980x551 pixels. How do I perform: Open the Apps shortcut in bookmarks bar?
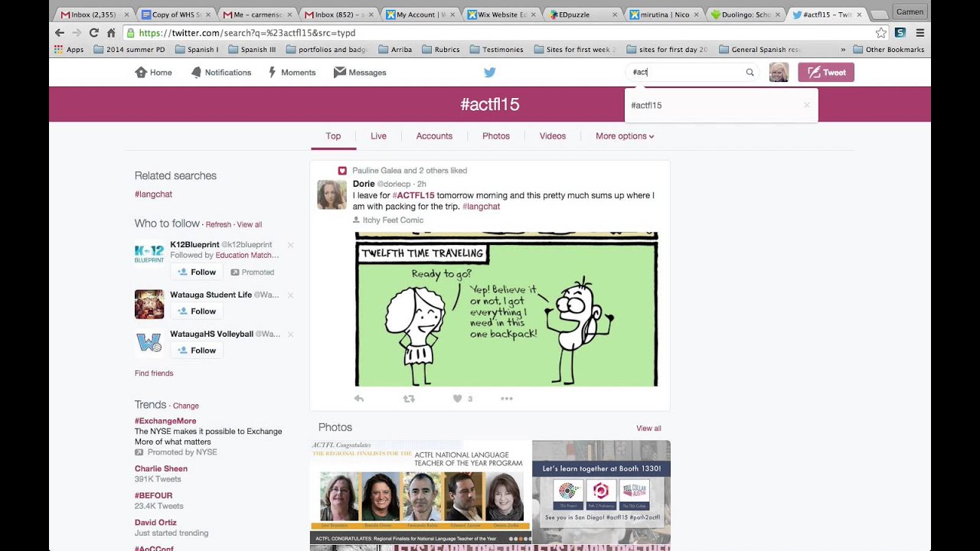click(69, 50)
